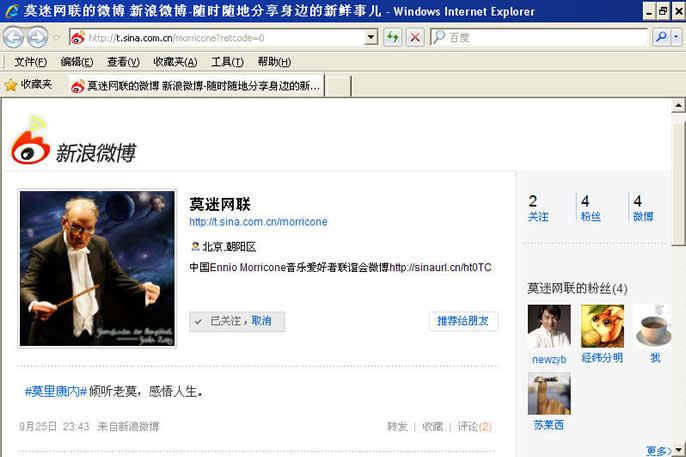Open a new blank tab
The image size is (686, 457).
[338, 86]
